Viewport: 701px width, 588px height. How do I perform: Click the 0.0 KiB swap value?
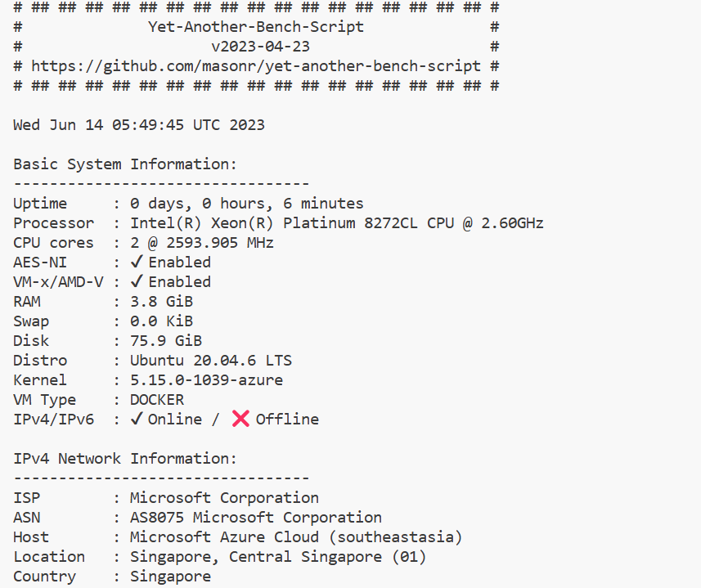click(161, 321)
